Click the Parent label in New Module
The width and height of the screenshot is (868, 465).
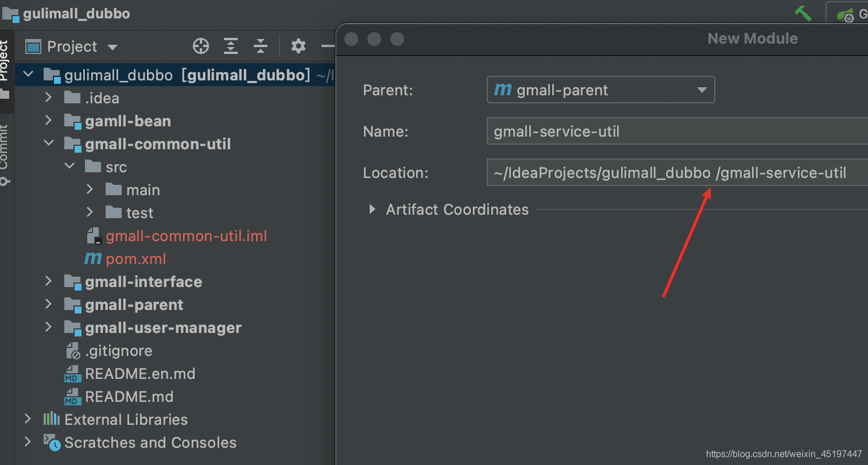[x=387, y=90]
